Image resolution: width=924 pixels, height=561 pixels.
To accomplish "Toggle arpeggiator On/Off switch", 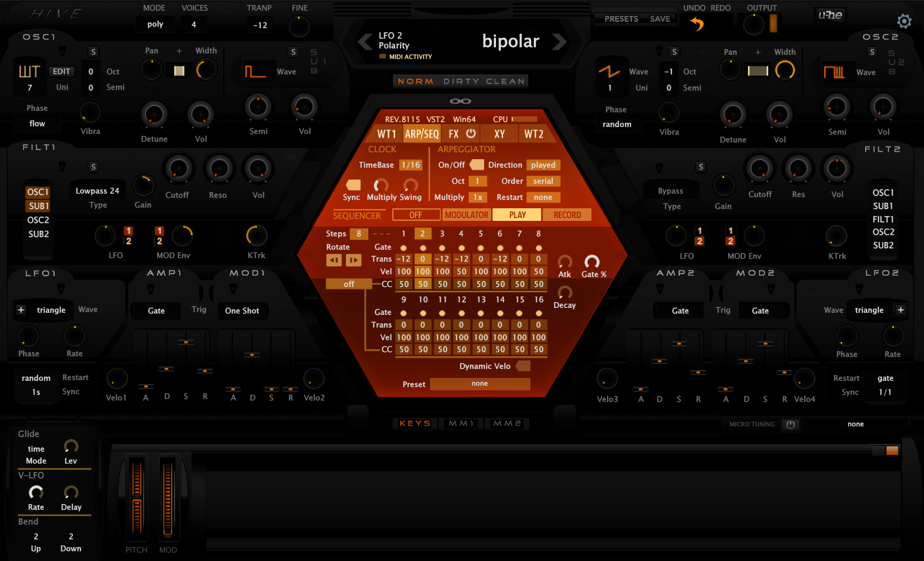I will 477,165.
